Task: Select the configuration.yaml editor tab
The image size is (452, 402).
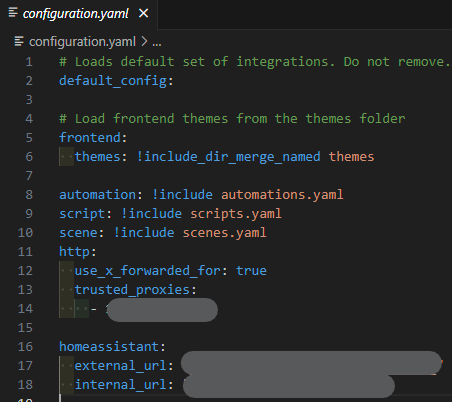Action: click(x=79, y=14)
